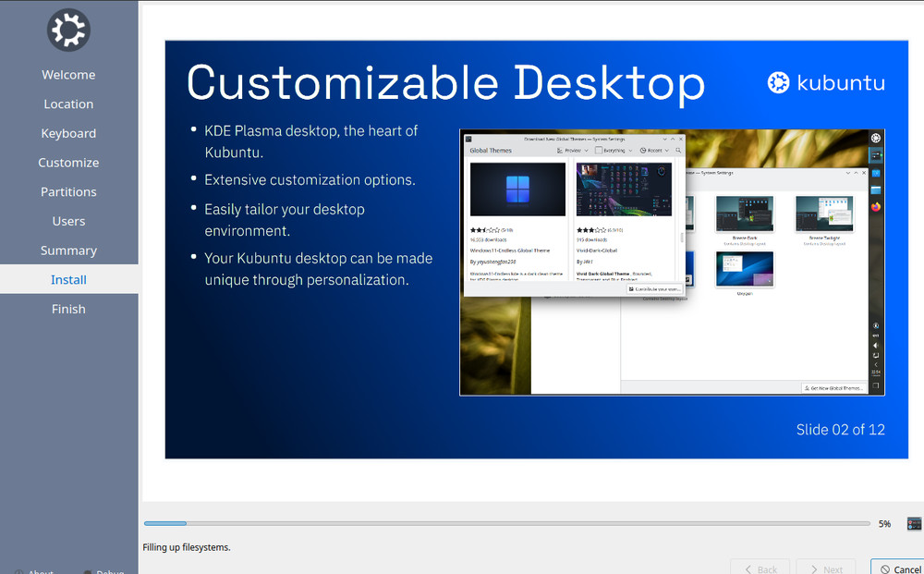Image resolution: width=924 pixels, height=574 pixels.
Task: Click the installation progress bar
Action: coord(506,523)
